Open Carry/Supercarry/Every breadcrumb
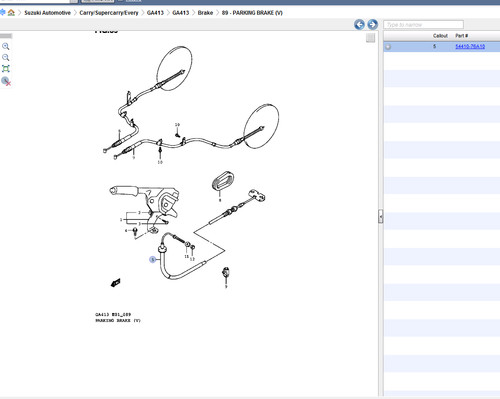Screen dimensions: 500x399 (x=109, y=13)
